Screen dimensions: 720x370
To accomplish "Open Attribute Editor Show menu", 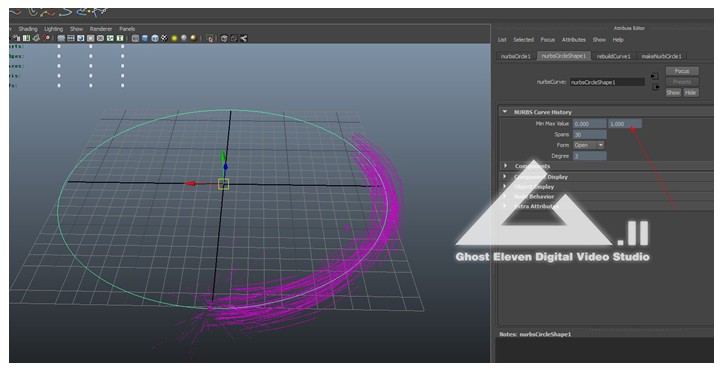I will [599, 40].
